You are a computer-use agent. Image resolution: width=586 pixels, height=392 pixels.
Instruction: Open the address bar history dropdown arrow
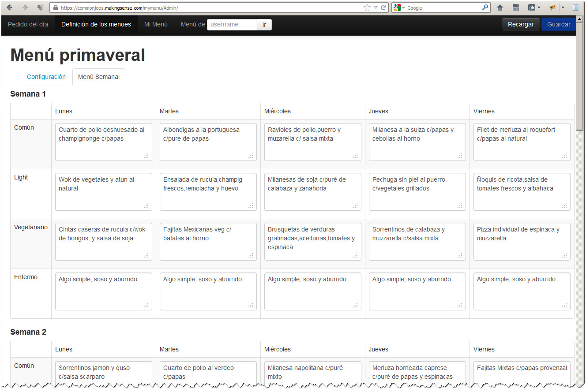point(376,7)
